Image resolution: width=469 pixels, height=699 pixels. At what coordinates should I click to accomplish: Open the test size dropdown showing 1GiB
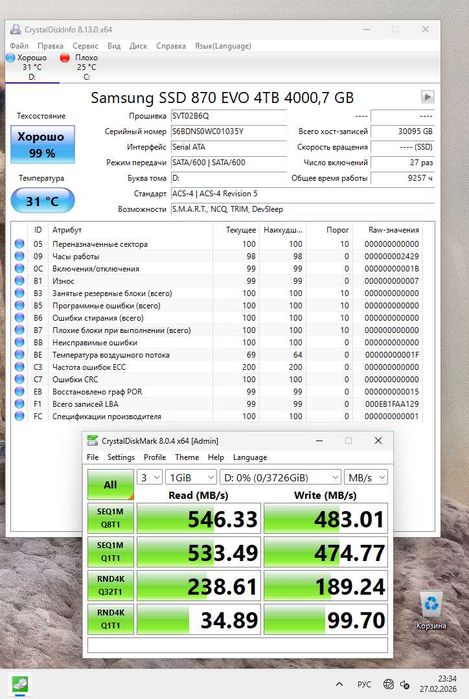coord(191,478)
